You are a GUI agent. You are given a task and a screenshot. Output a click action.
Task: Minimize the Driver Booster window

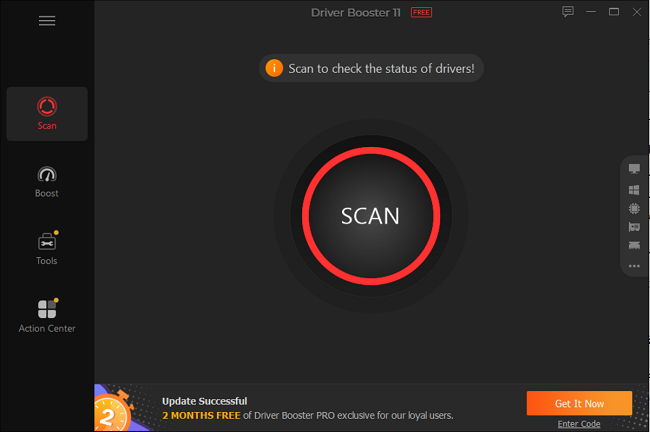click(591, 12)
